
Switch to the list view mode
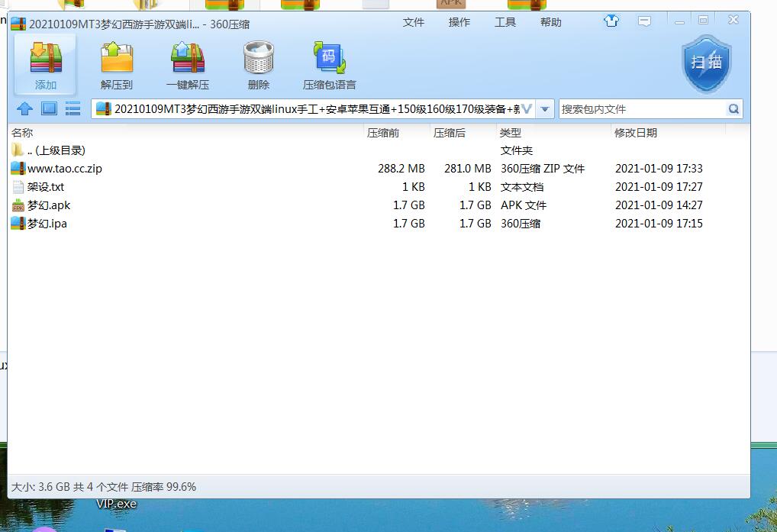[x=73, y=109]
